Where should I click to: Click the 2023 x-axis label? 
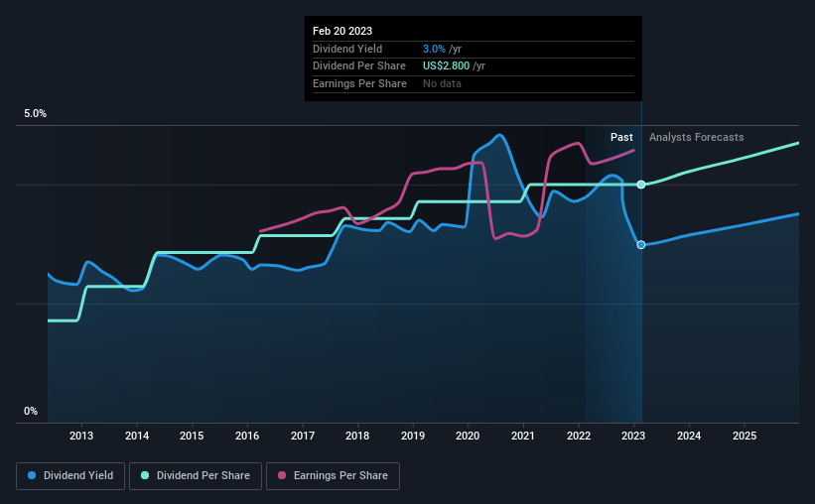(633, 436)
